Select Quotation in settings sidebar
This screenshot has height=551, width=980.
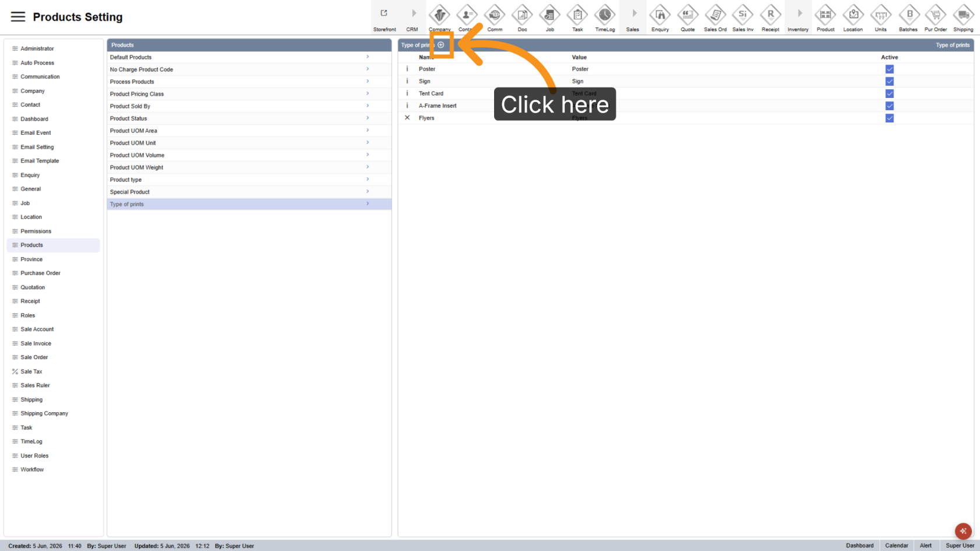click(x=53, y=287)
